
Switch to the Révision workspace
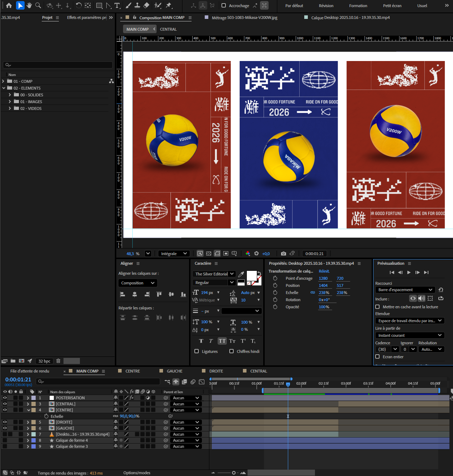(x=326, y=6)
